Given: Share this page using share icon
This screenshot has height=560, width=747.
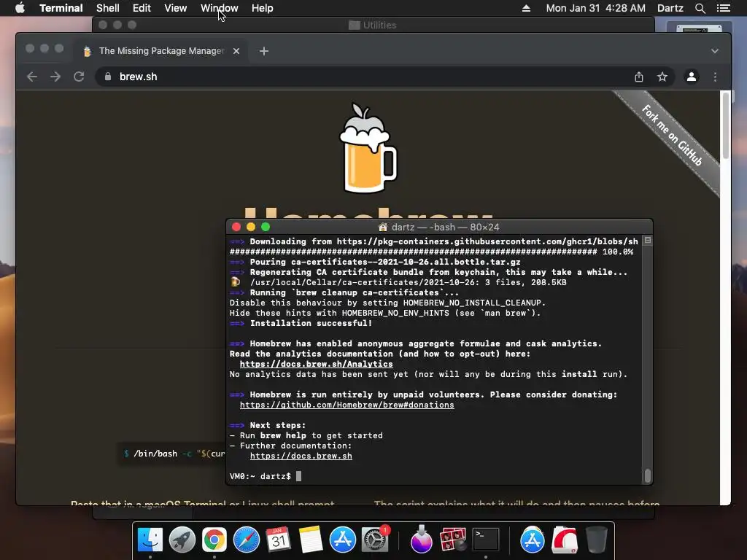Looking at the screenshot, I should point(639,77).
